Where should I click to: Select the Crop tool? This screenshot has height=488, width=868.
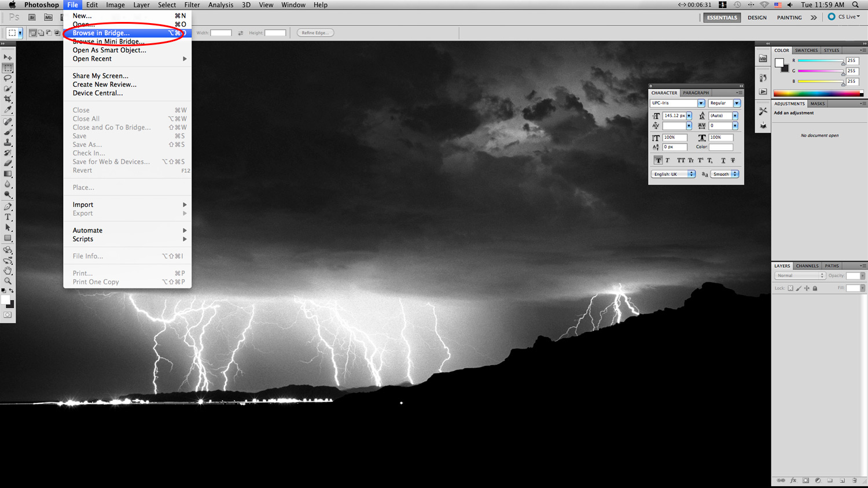(x=8, y=99)
